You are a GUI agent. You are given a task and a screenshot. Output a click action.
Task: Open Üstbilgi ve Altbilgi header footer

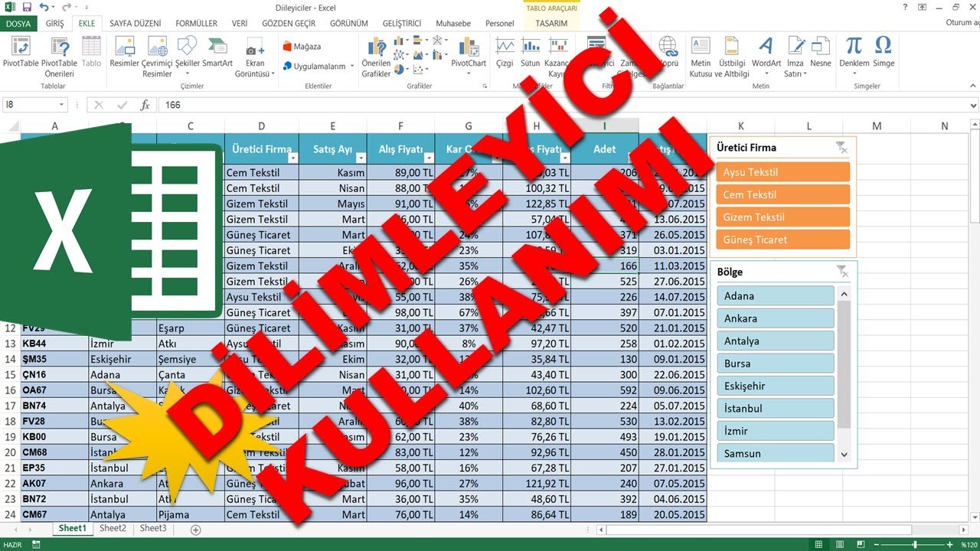(732, 57)
